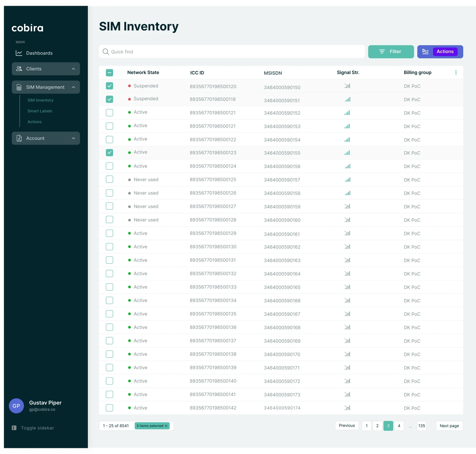
Task: Click the SIM Management SIM card icon
Action: pyautogui.click(x=19, y=87)
